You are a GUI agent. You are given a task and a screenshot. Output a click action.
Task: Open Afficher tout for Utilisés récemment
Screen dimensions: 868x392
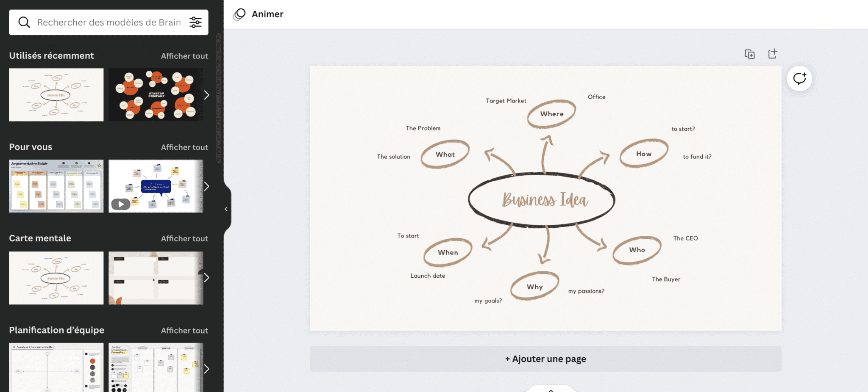click(184, 55)
